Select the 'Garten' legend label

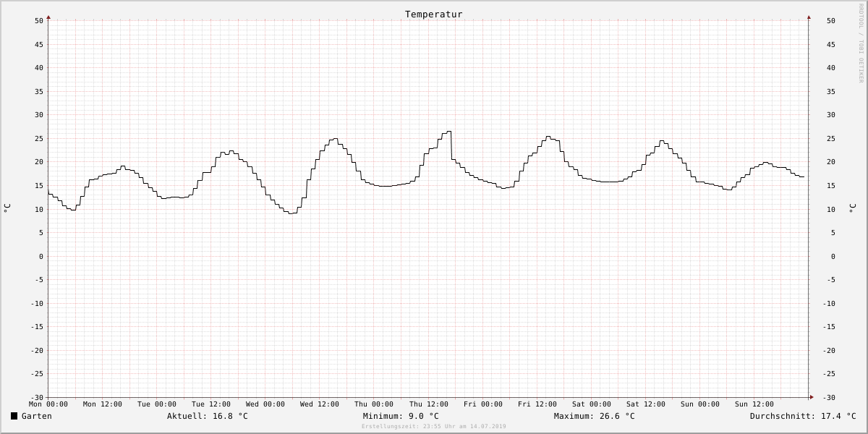point(37,416)
